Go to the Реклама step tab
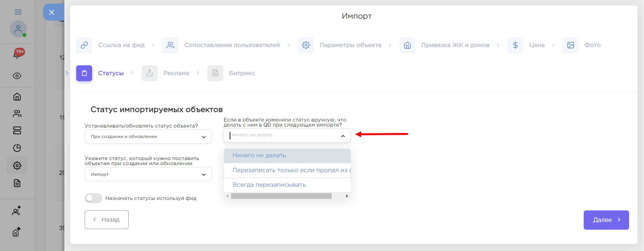 [x=176, y=73]
